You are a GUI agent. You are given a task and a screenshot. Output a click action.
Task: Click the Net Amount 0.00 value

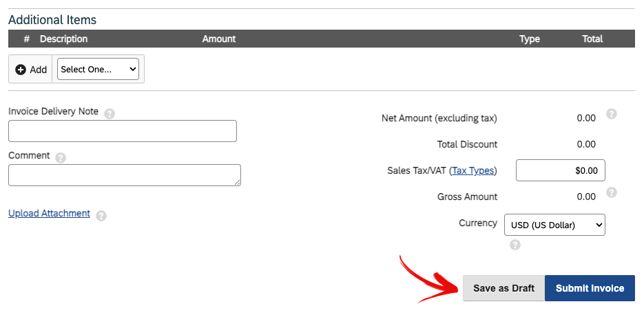pyautogui.click(x=586, y=119)
